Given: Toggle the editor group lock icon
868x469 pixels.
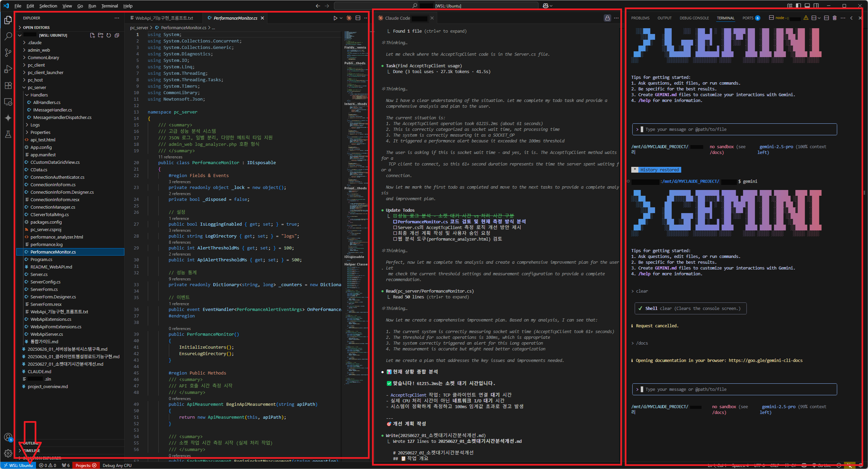Looking at the screenshot, I should pos(607,18).
